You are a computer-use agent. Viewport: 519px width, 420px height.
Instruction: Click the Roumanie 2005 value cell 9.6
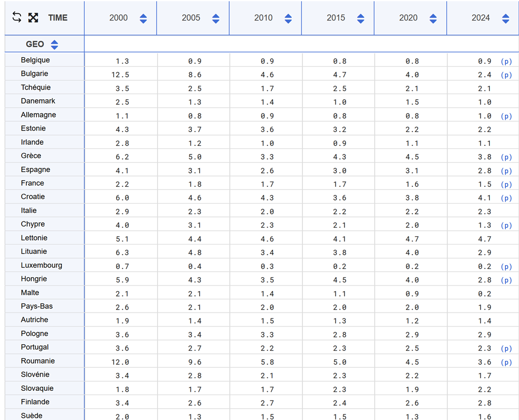click(195, 362)
